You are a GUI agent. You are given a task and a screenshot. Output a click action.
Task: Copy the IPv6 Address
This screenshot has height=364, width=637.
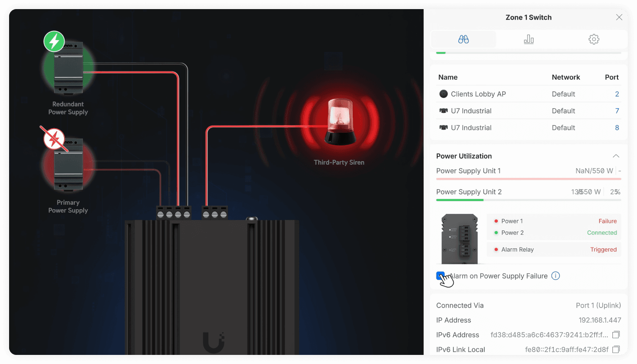coord(616,335)
